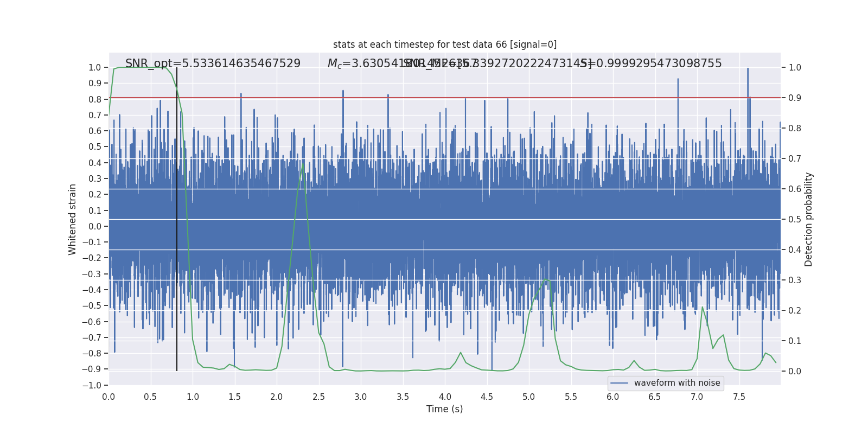Click the right axis tick label '0.2'
This screenshot has width=868, height=434.
click(x=795, y=311)
